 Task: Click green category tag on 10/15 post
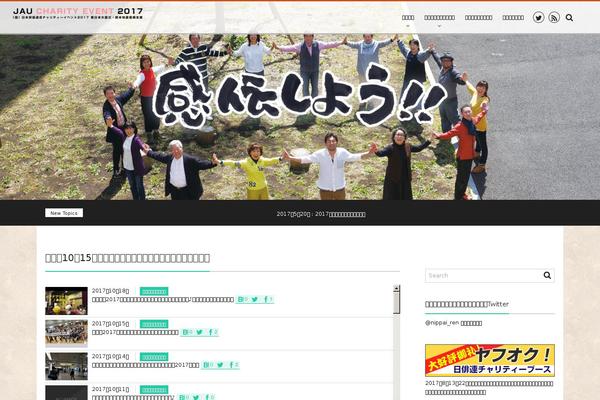pyautogui.click(x=154, y=324)
